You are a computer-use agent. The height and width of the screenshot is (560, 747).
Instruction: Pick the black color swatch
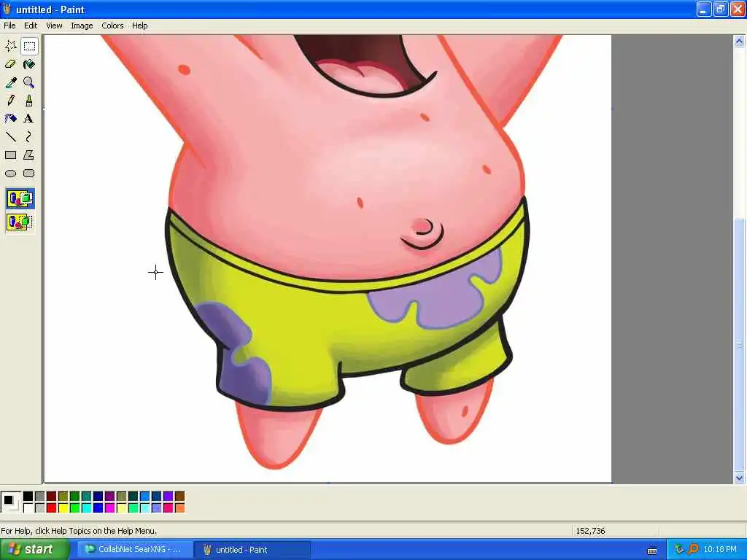[x=28, y=496]
